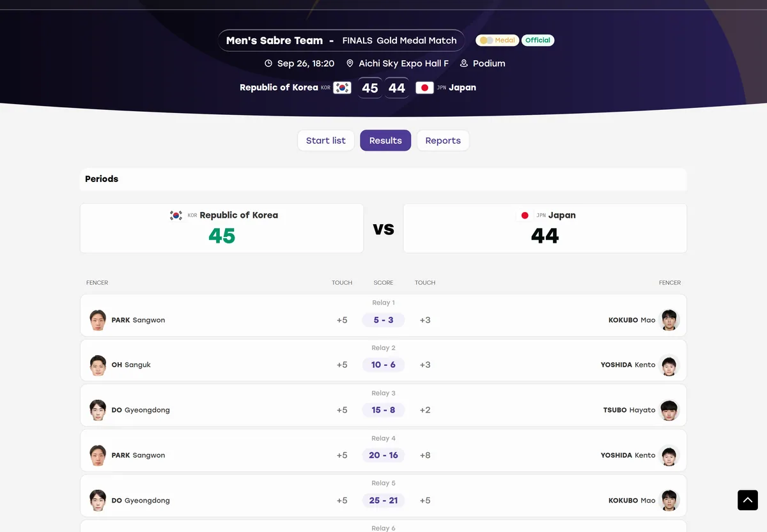The width and height of the screenshot is (767, 532).
Task: Click OH Sanguk's photo in Relay 2
Action: (98, 365)
